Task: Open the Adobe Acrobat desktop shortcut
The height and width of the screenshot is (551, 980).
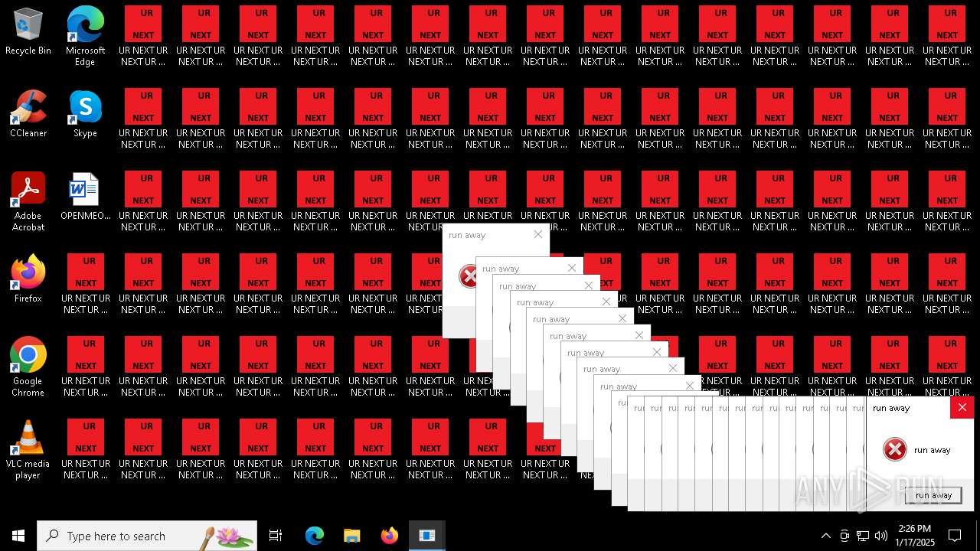Action: pos(28,201)
